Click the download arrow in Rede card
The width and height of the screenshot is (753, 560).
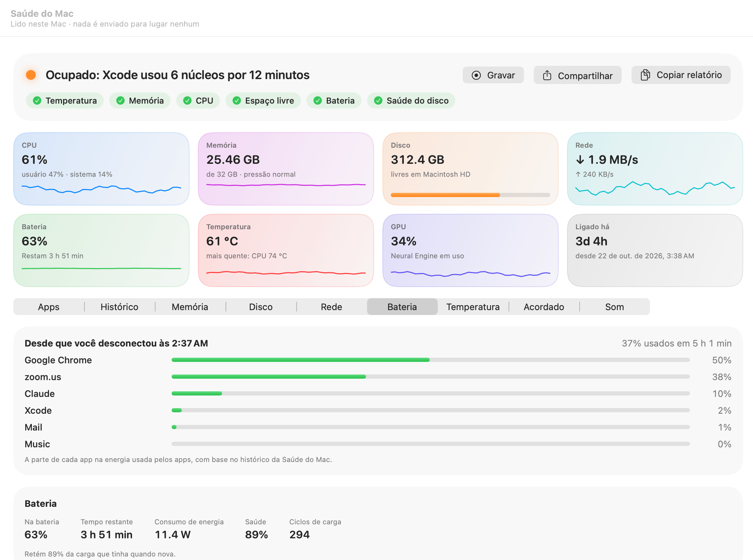point(580,160)
